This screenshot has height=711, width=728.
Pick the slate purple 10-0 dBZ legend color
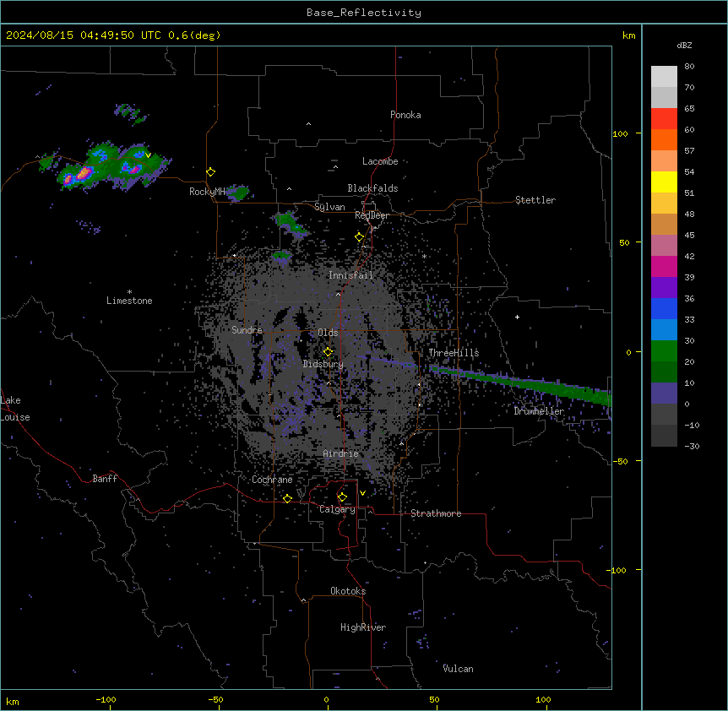tap(664, 393)
